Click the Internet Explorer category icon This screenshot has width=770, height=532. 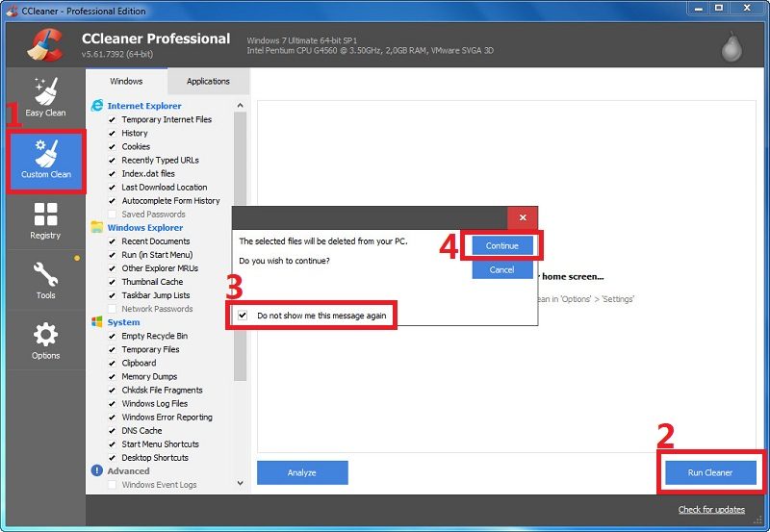tap(97, 106)
